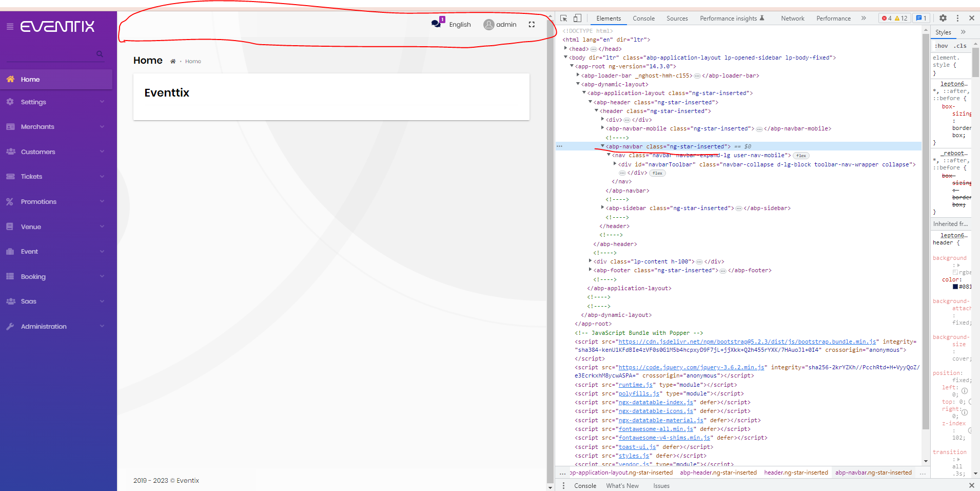Click the hamburger menu icon beside Eventix logo

10,26
